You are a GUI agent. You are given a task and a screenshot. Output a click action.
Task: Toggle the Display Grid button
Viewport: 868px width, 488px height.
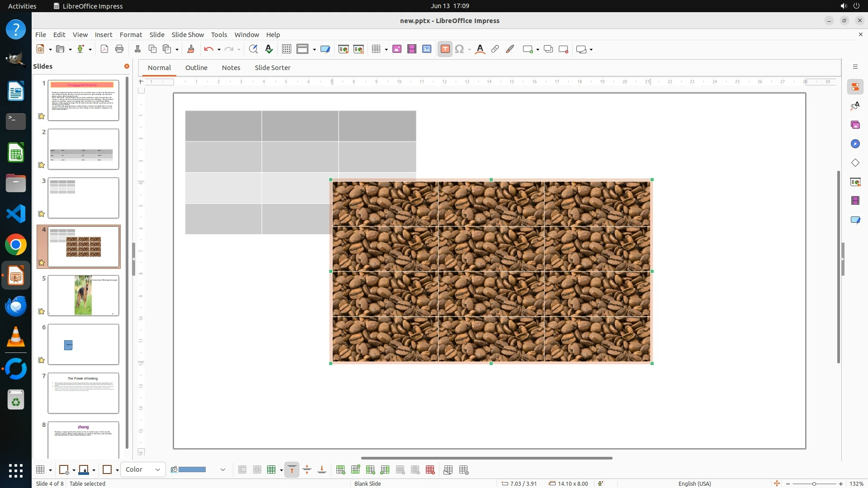286,49
